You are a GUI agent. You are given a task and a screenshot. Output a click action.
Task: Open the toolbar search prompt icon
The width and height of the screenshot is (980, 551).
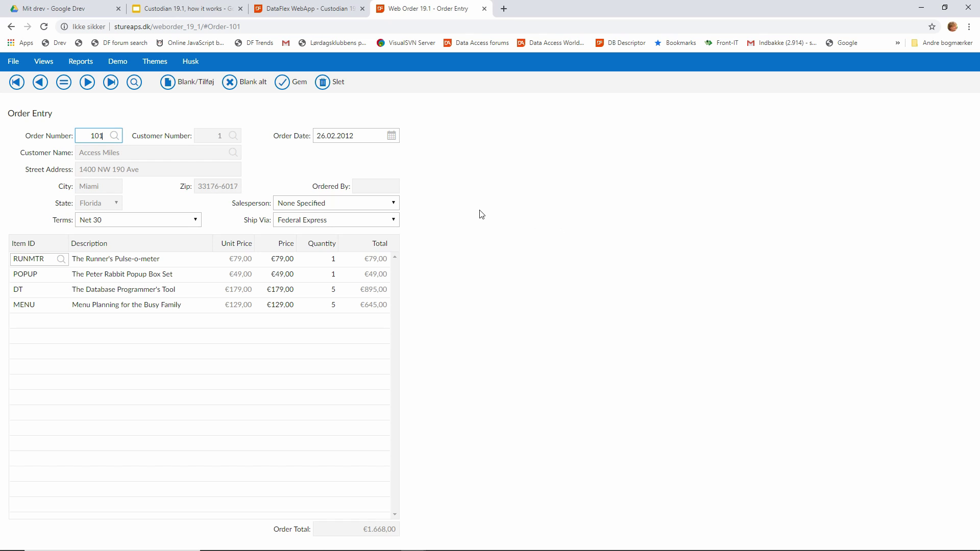(134, 82)
